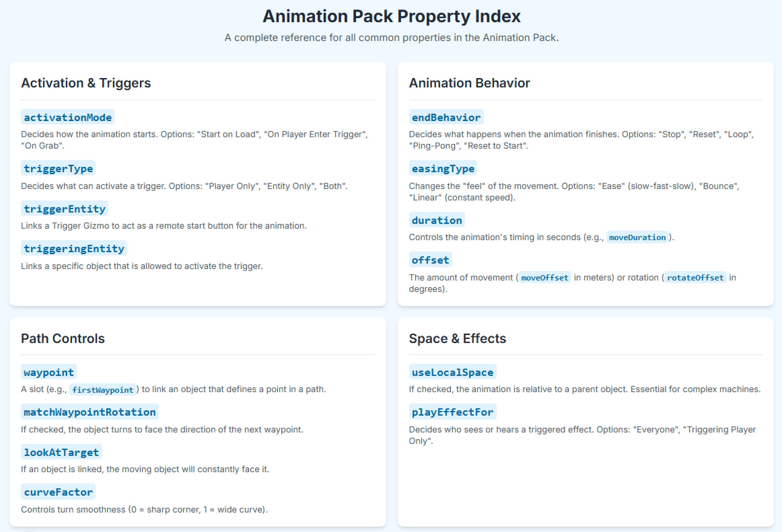The height and width of the screenshot is (532, 782).
Task: Click the duration property tag
Action: (437, 220)
